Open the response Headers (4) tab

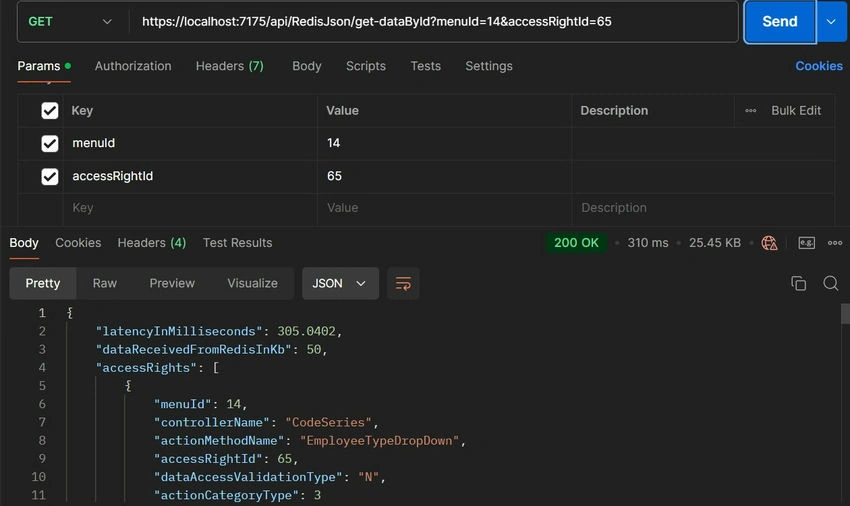click(x=152, y=243)
